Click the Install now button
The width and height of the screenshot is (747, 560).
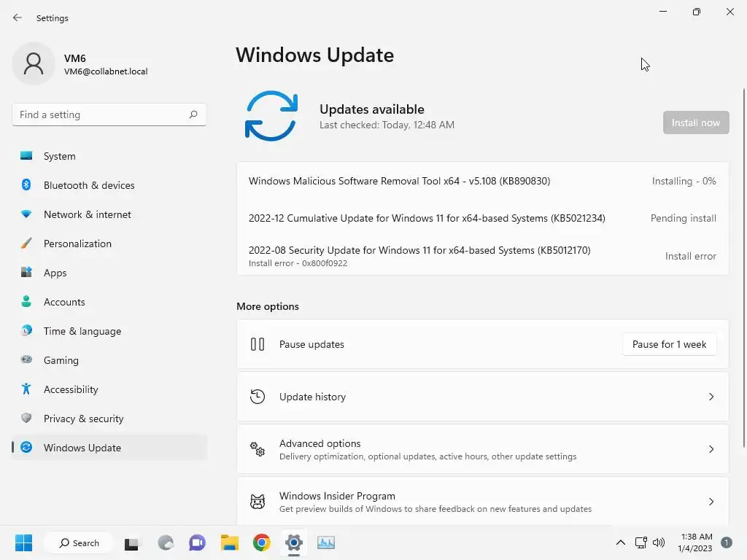click(695, 122)
